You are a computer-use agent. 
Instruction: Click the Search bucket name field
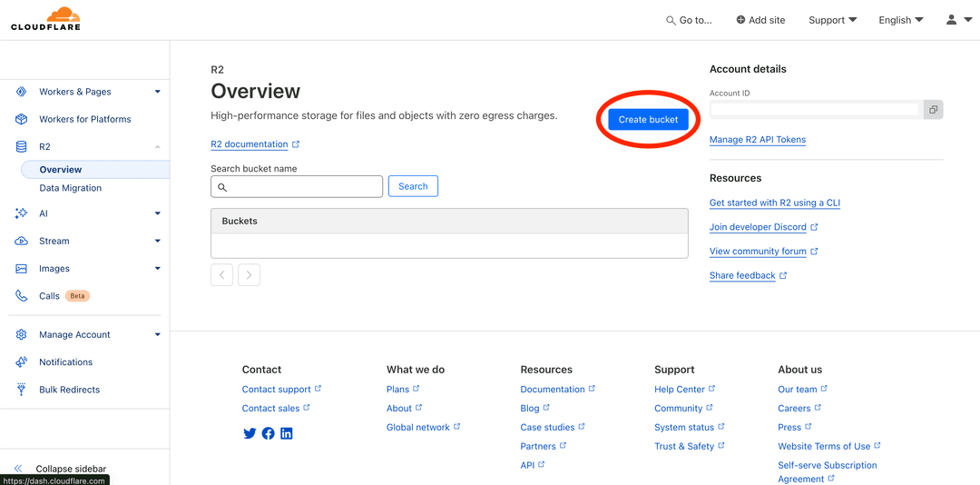pos(297,186)
